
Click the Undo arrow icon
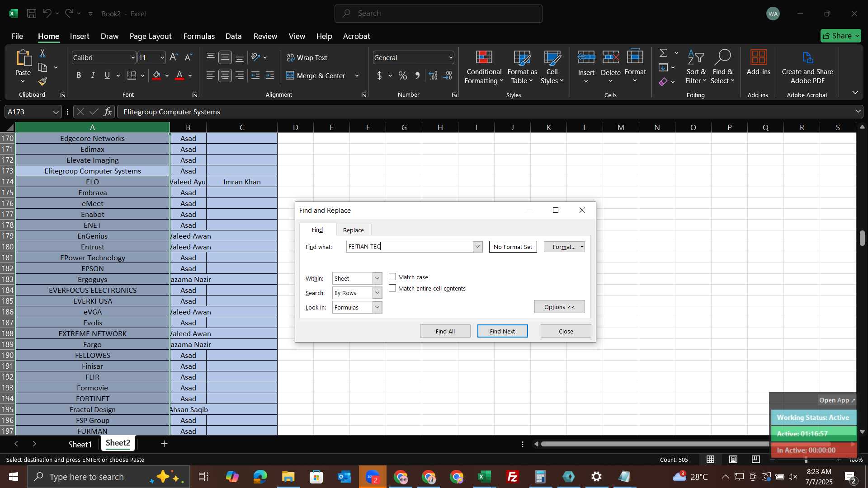coord(47,14)
